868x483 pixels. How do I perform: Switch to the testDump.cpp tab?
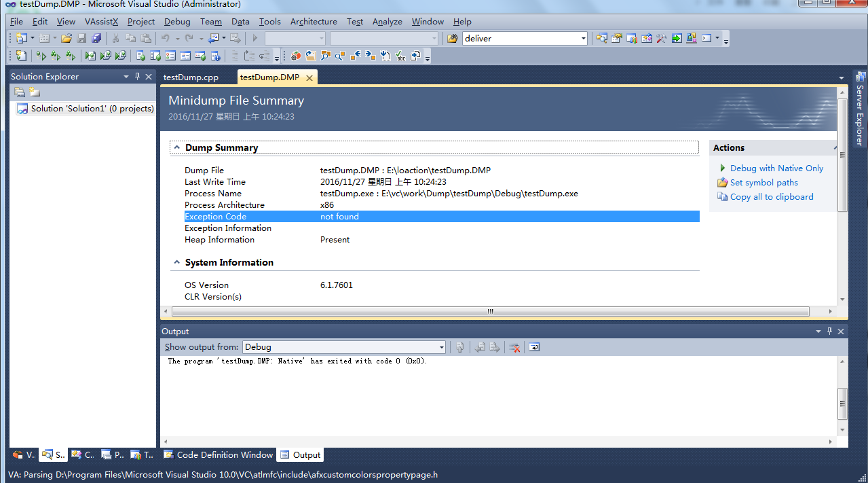[191, 77]
